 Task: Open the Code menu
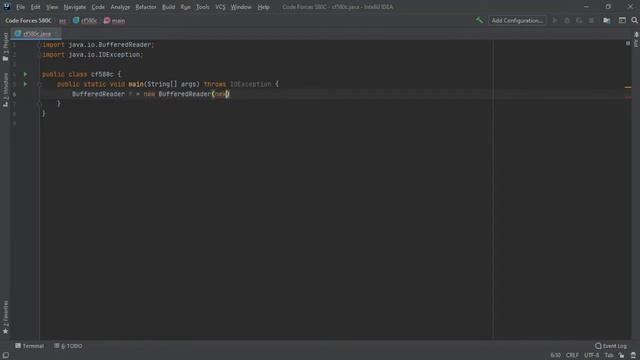tap(98, 7)
